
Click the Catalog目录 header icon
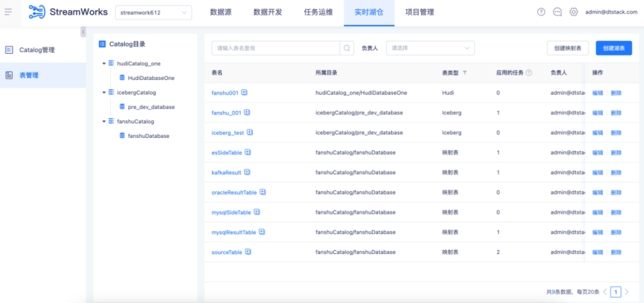pyautogui.click(x=103, y=44)
